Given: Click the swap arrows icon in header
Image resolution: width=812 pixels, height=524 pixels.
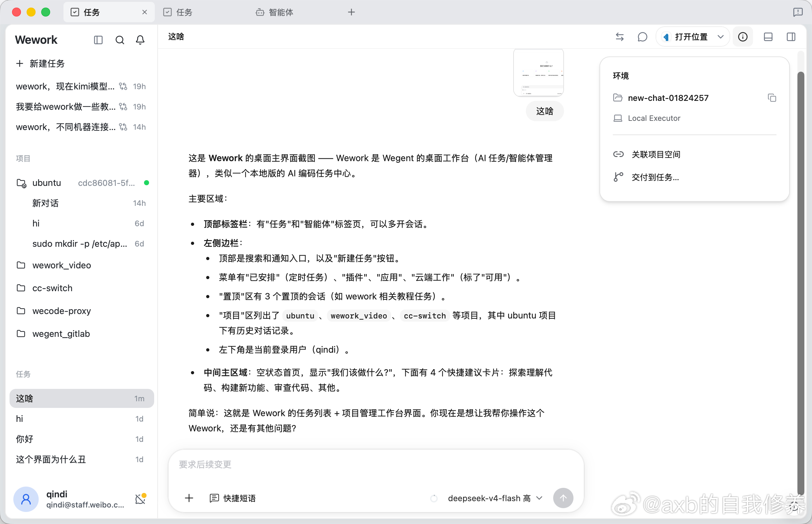Looking at the screenshot, I should click(x=619, y=37).
